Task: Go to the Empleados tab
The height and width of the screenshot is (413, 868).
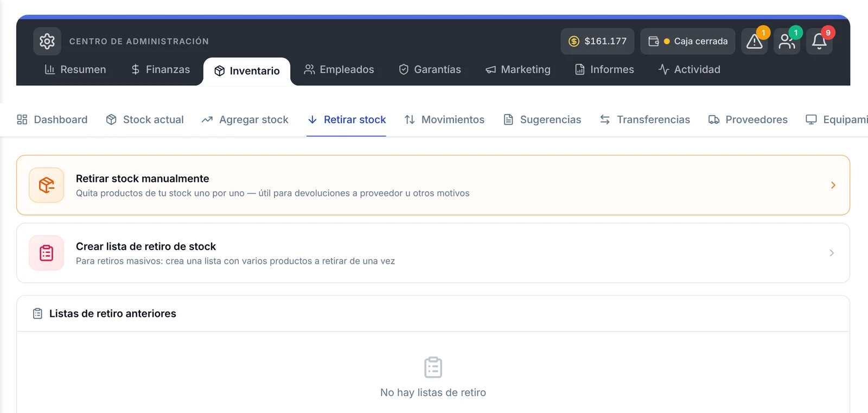Action: (x=339, y=69)
